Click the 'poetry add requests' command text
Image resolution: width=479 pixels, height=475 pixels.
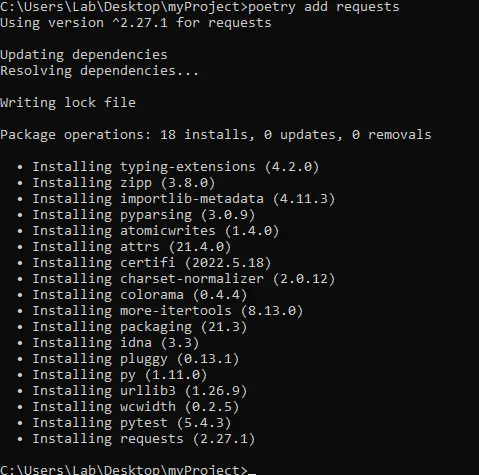click(324, 7)
